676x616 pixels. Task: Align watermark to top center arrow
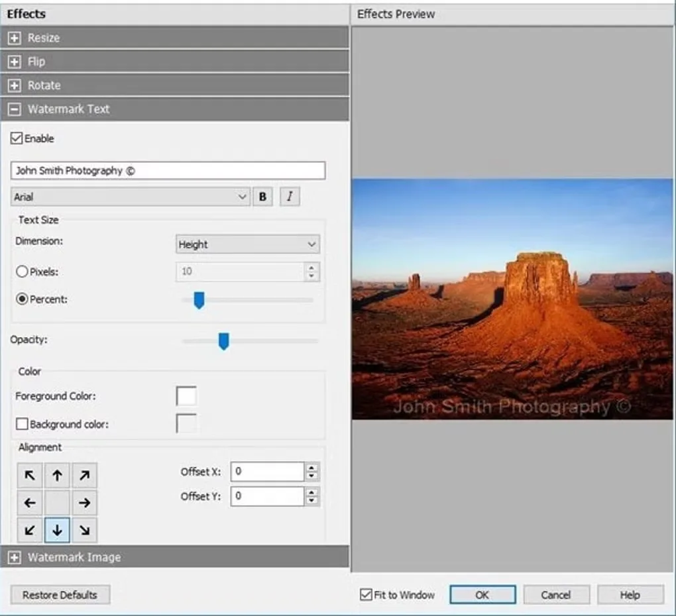pos(57,476)
